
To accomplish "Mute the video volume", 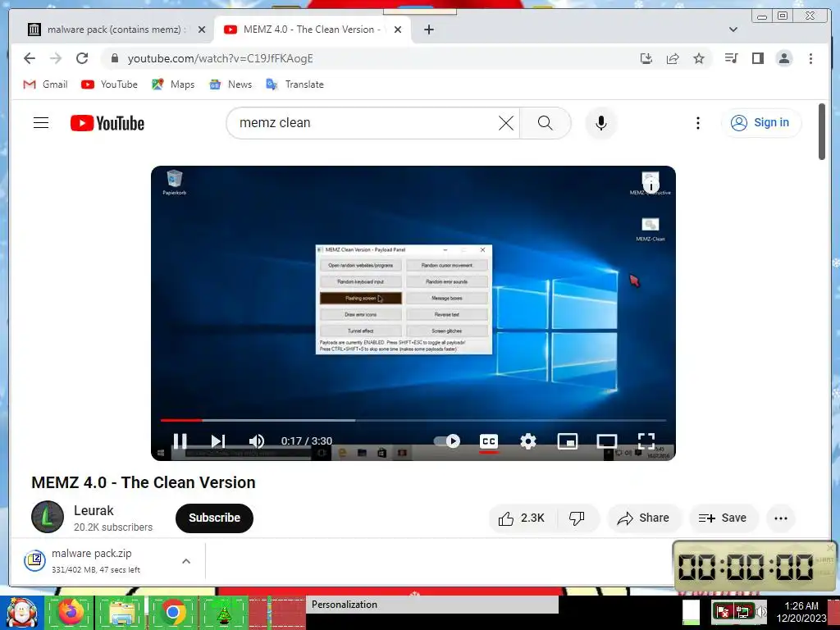I will coord(257,441).
